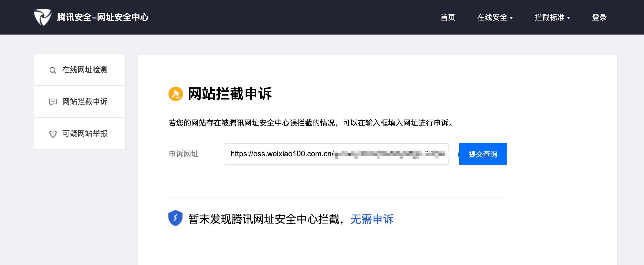Select 网站拦截申诉 in the sidebar
The height and width of the screenshot is (265, 644).
pyautogui.click(x=80, y=102)
